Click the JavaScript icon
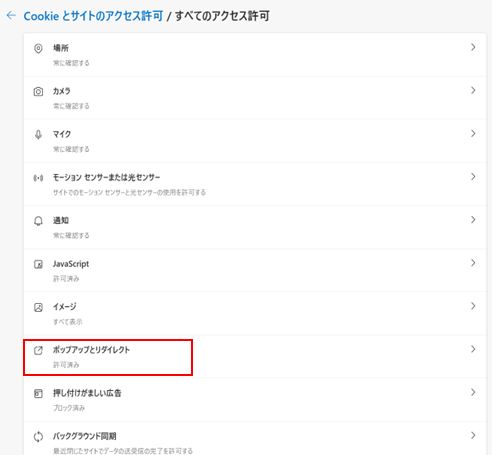 [x=38, y=264]
